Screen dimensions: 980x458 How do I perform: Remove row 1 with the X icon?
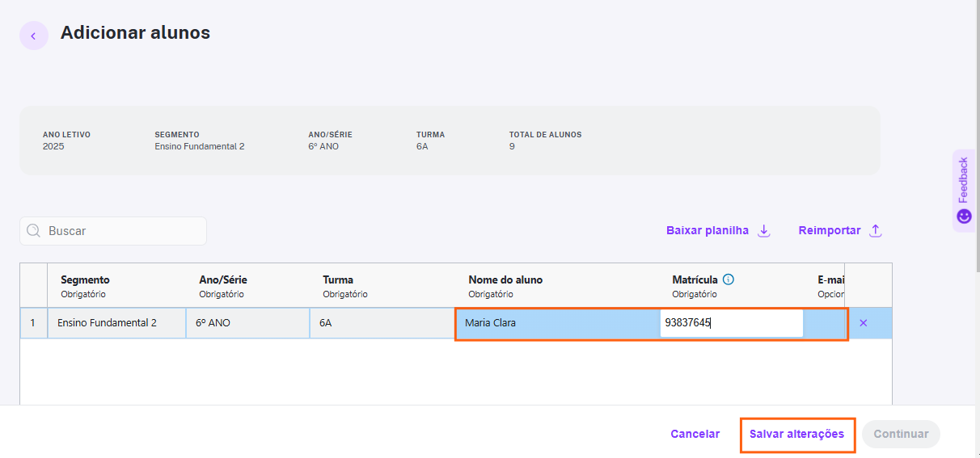click(863, 323)
